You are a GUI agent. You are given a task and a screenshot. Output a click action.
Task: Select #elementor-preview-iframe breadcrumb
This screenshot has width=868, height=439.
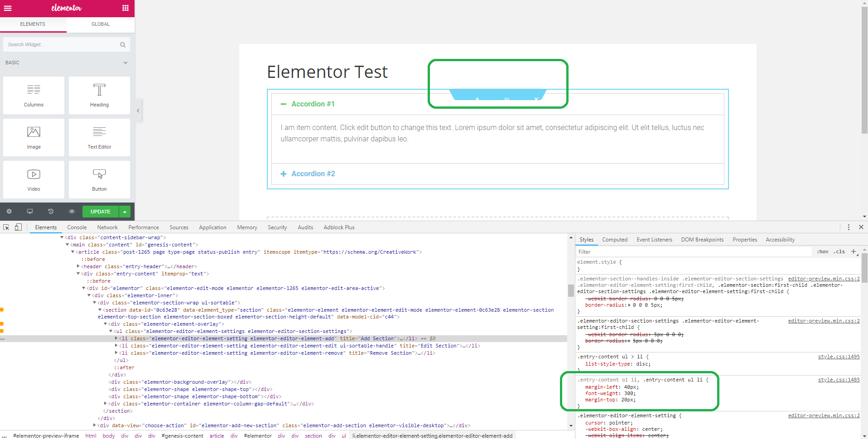[46, 436]
